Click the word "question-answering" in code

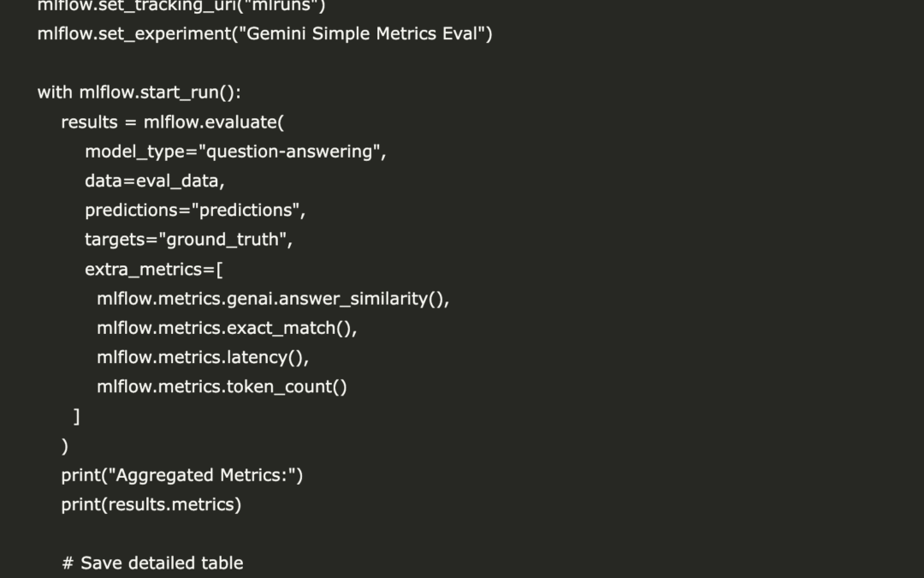coord(289,152)
